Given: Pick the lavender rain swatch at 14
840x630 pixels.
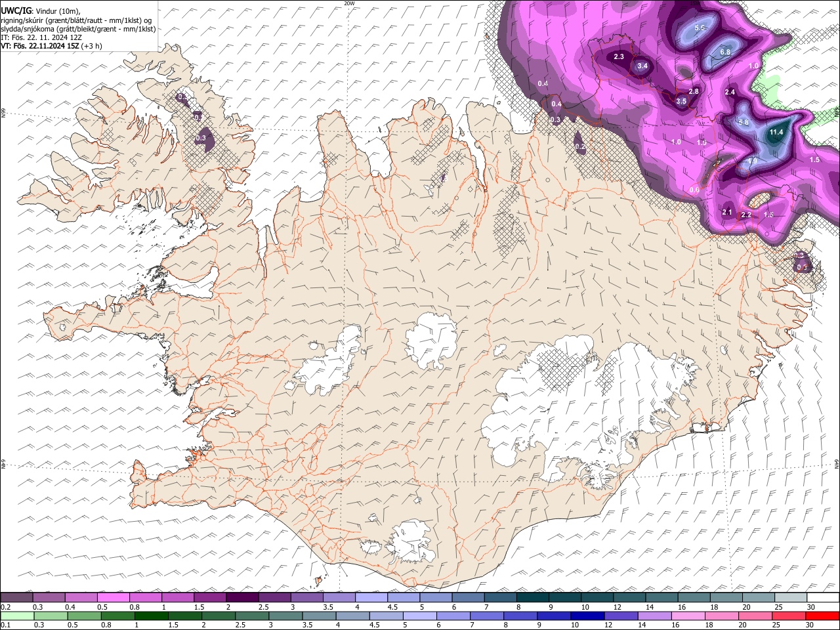Looking at the screenshot, I should [654, 616].
